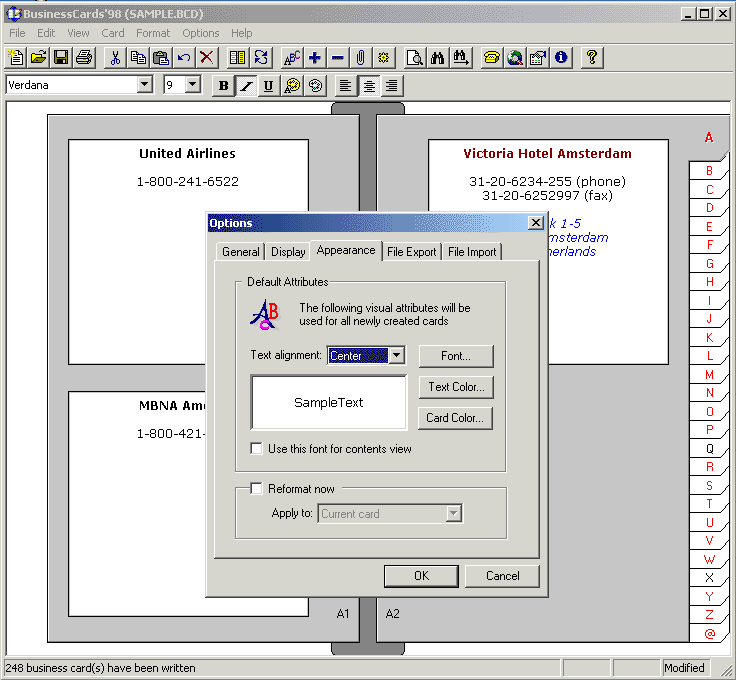Click the yellow question mark help icon

point(592,58)
